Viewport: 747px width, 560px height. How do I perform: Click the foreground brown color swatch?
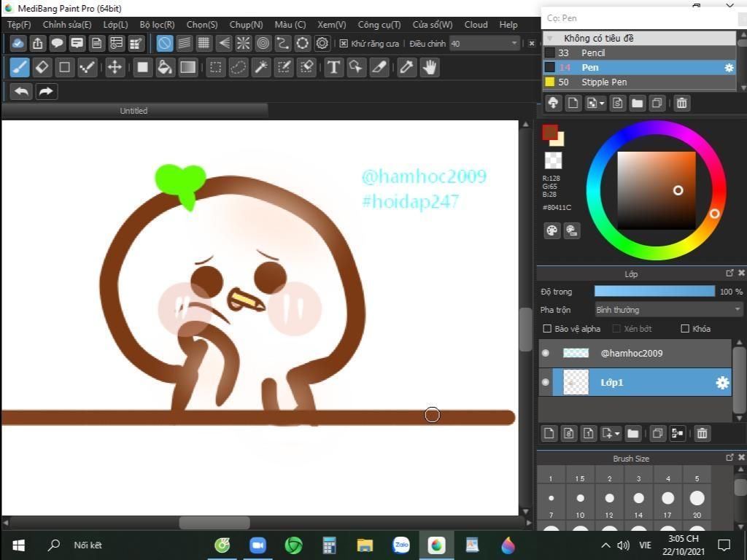(549, 132)
